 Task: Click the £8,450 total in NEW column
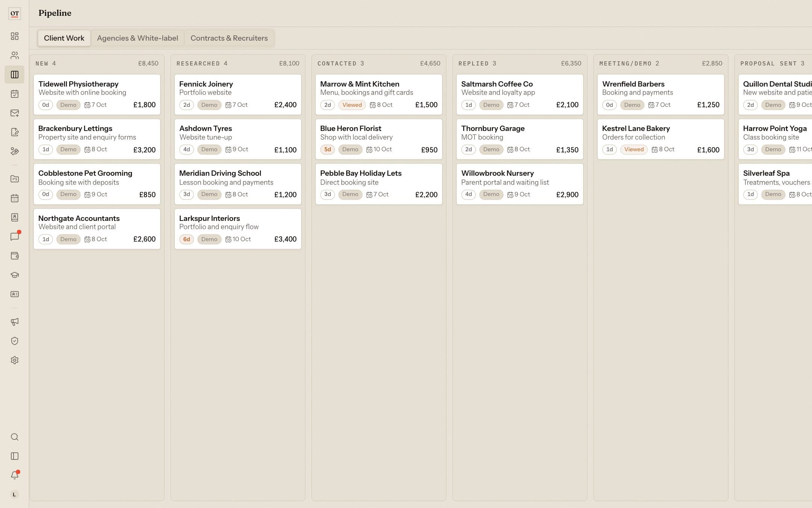(148, 63)
